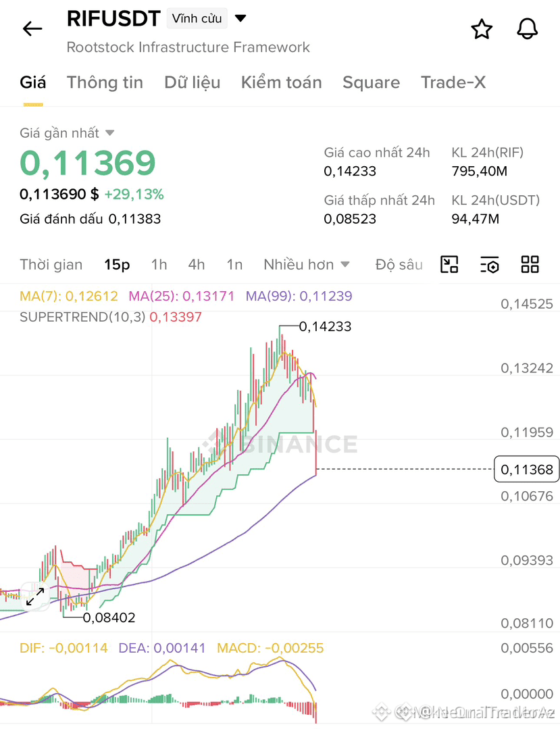Tap the chart high marker label 0,14233
This screenshot has width=560, height=729.
[326, 326]
